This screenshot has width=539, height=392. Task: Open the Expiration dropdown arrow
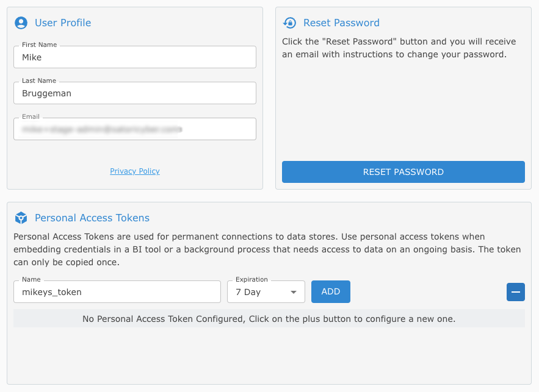[x=293, y=292]
